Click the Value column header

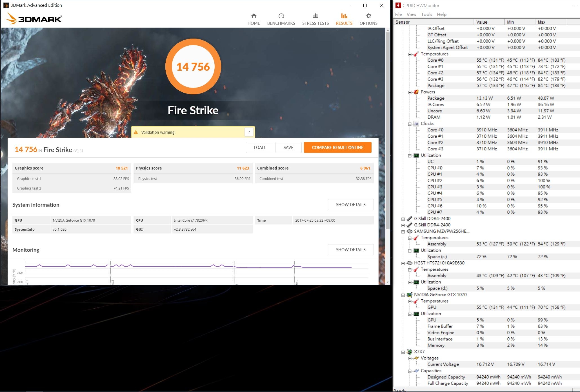tap(489, 22)
